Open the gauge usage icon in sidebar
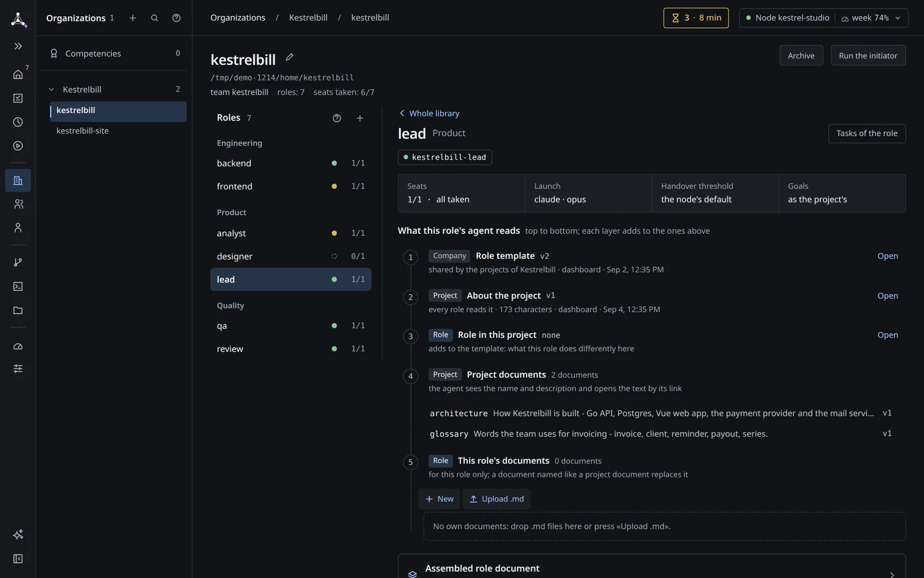924x578 pixels. pyautogui.click(x=18, y=346)
